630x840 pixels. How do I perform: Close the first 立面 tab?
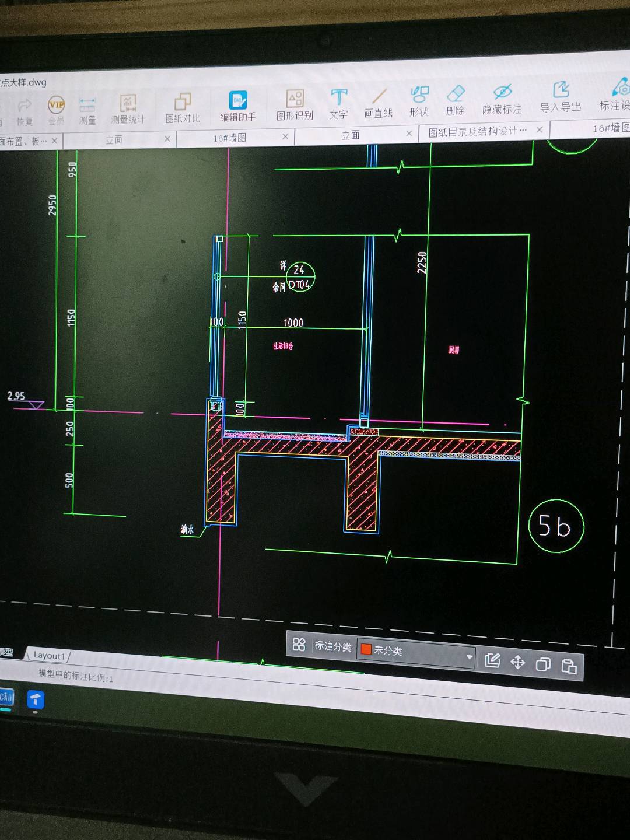tap(167, 139)
